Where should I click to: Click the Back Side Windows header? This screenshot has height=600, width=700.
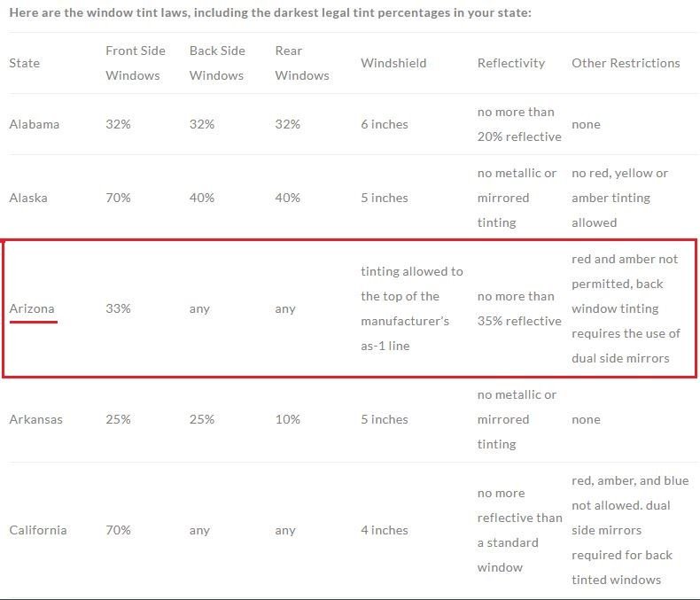tap(217, 63)
